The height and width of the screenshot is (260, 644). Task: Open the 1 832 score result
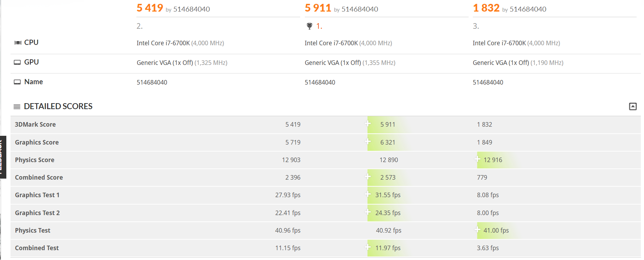(486, 8)
